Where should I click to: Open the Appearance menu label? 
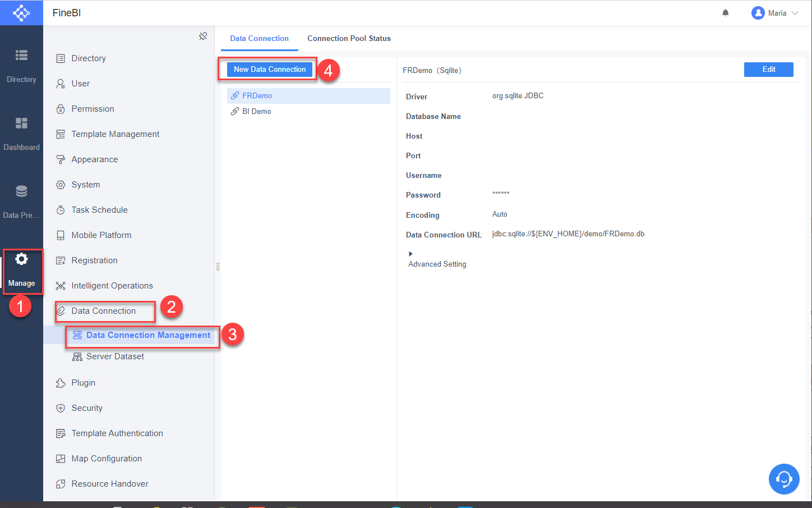click(x=95, y=159)
